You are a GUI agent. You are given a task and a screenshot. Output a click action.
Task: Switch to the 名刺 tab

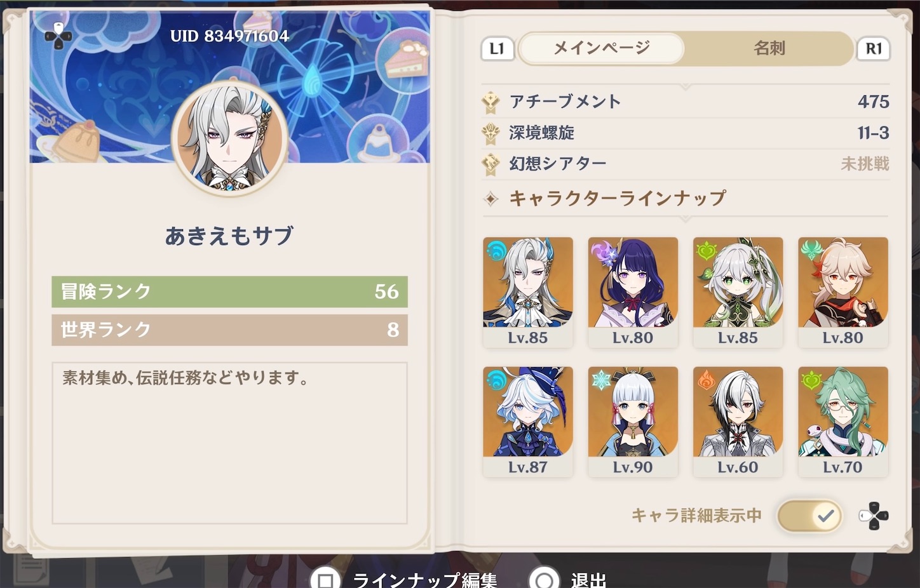coord(769,48)
